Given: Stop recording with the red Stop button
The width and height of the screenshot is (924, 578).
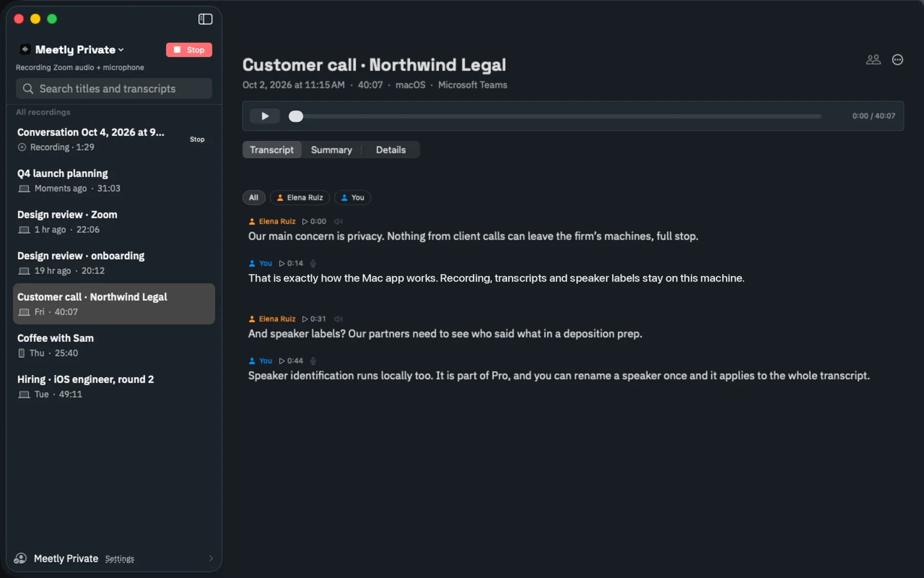Looking at the screenshot, I should point(189,50).
